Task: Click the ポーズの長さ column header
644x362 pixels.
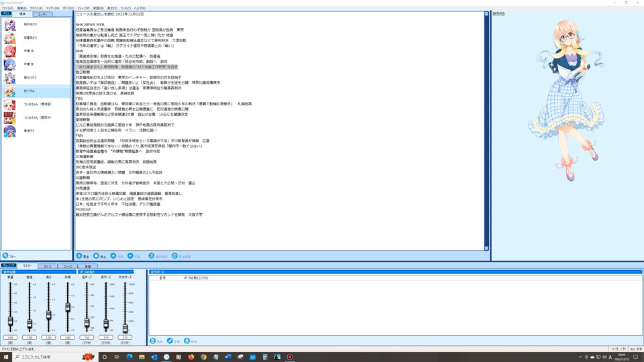Action: tap(195, 278)
